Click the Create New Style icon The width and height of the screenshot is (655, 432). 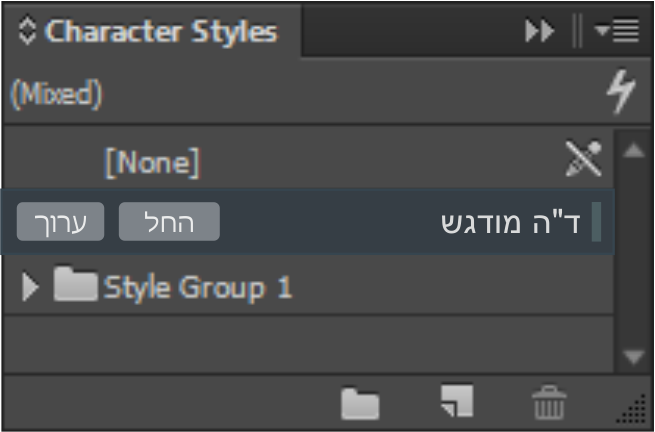click(x=456, y=401)
